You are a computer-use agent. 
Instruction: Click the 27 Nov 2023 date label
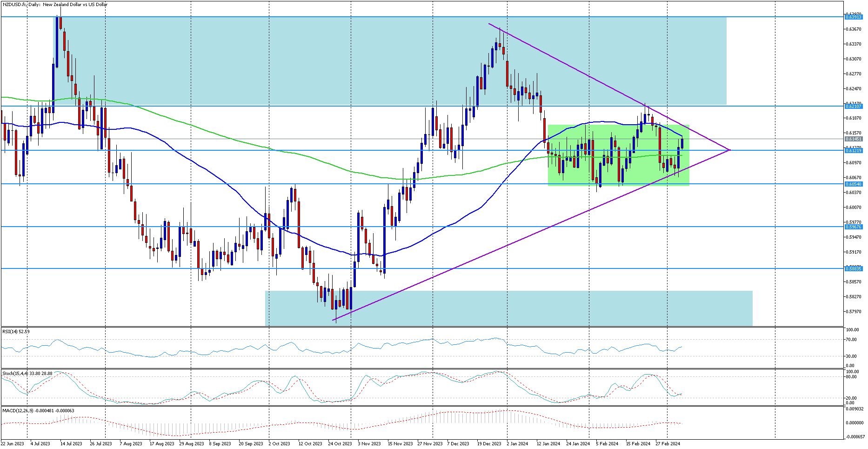pos(430,444)
